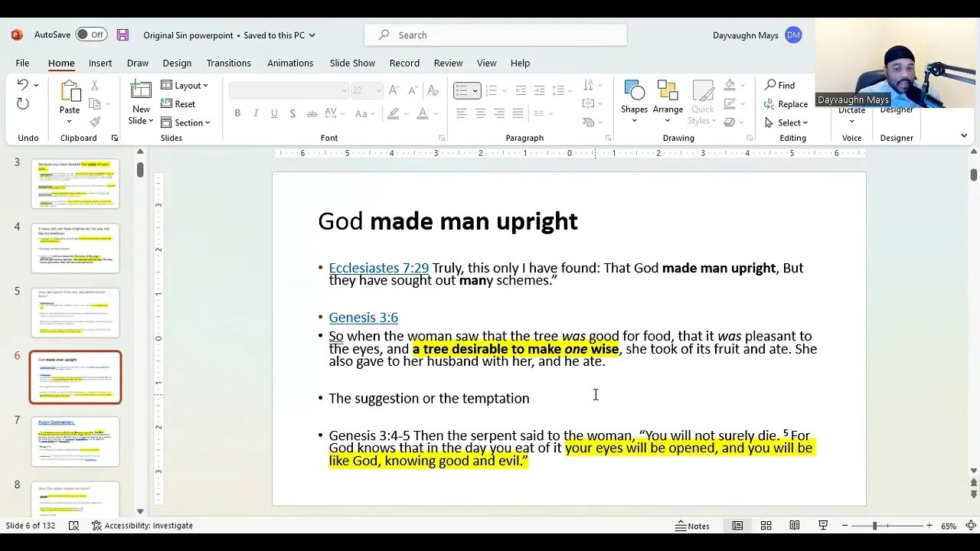The height and width of the screenshot is (551, 980).
Task: Open the Ecclesiastes 7:29 link
Action: point(379,268)
